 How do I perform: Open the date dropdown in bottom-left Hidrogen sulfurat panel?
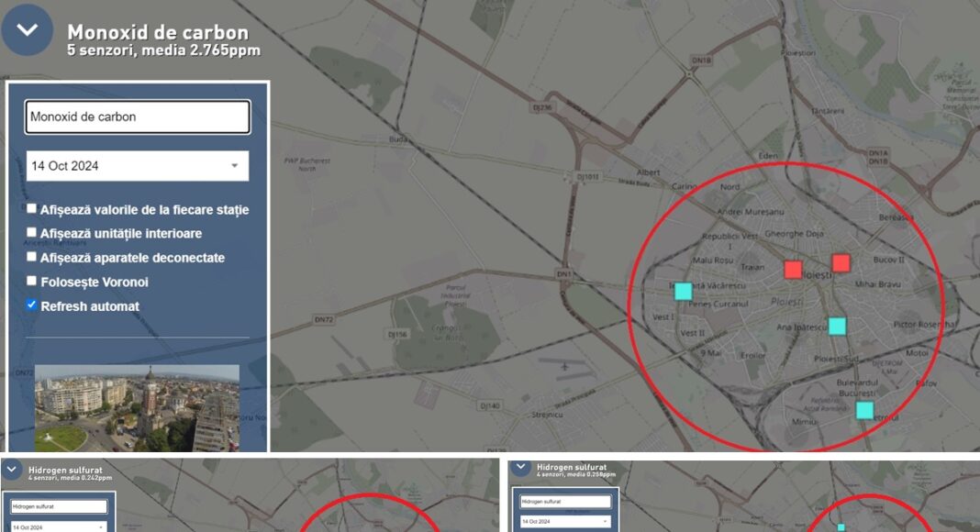coord(59,527)
